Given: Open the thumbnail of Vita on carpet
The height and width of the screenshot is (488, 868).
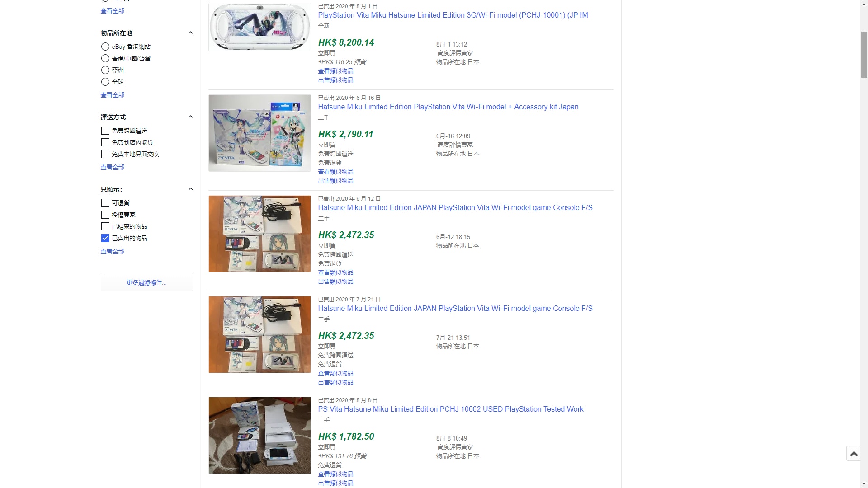Looking at the screenshot, I should [x=259, y=435].
